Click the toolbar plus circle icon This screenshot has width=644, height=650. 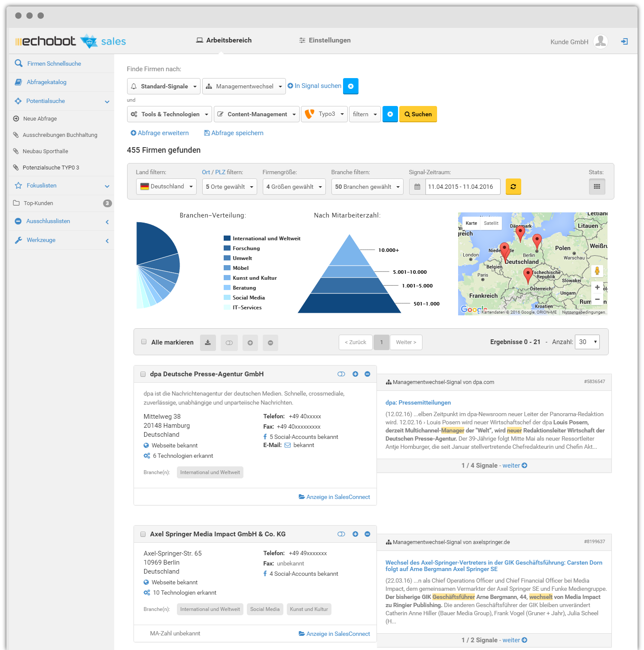click(250, 342)
